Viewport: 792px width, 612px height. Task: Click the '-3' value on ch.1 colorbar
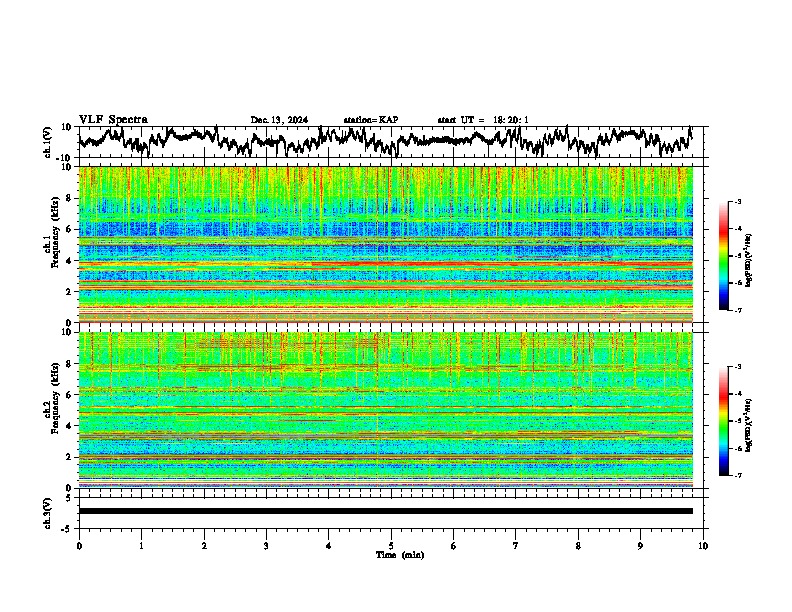(x=738, y=202)
